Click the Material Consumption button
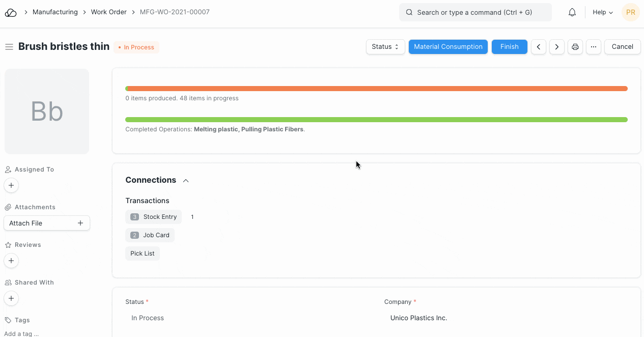The width and height of the screenshot is (644, 337). tap(448, 47)
